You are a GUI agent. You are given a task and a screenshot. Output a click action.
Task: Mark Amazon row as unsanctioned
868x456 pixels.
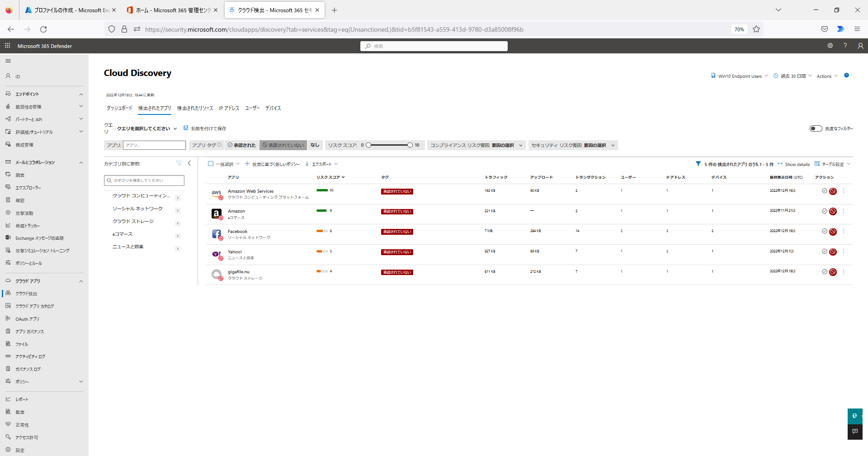tap(833, 211)
